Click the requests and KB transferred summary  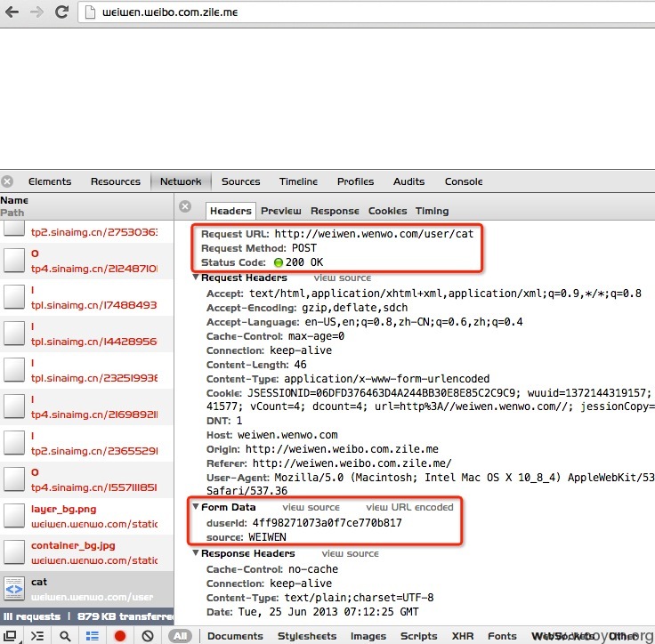(x=87, y=616)
